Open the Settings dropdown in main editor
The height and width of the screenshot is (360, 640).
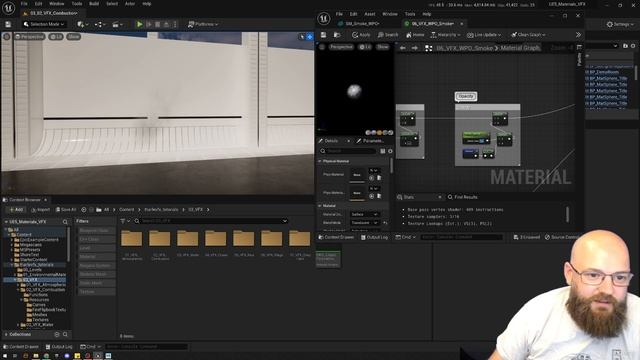[x=620, y=24]
